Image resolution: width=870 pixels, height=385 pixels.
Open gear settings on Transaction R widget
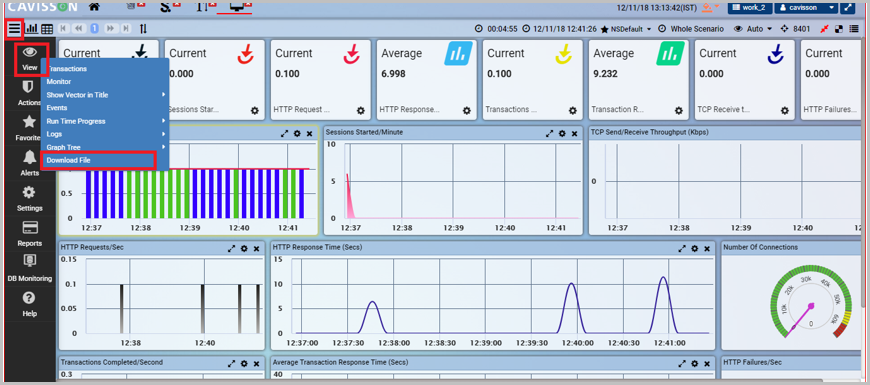click(679, 110)
